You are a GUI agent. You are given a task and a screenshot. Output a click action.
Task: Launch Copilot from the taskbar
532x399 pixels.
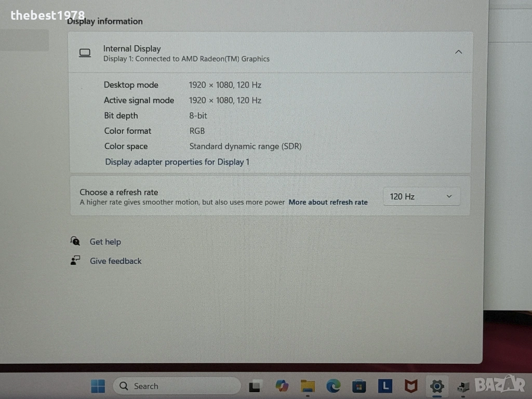pos(282,386)
